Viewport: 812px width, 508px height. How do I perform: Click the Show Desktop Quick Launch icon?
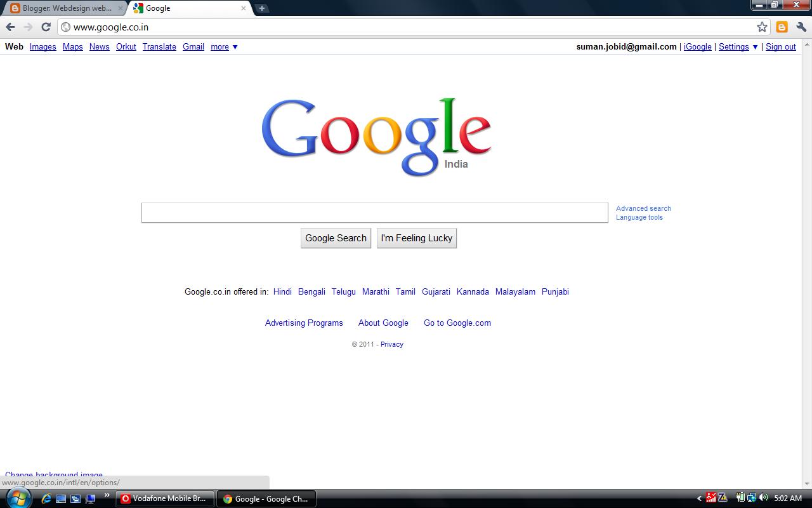pyautogui.click(x=61, y=498)
